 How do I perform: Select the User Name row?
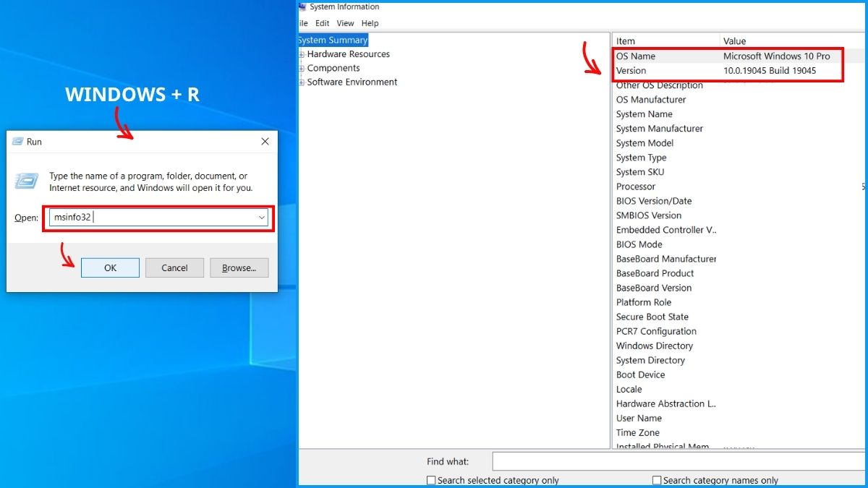[739, 418]
